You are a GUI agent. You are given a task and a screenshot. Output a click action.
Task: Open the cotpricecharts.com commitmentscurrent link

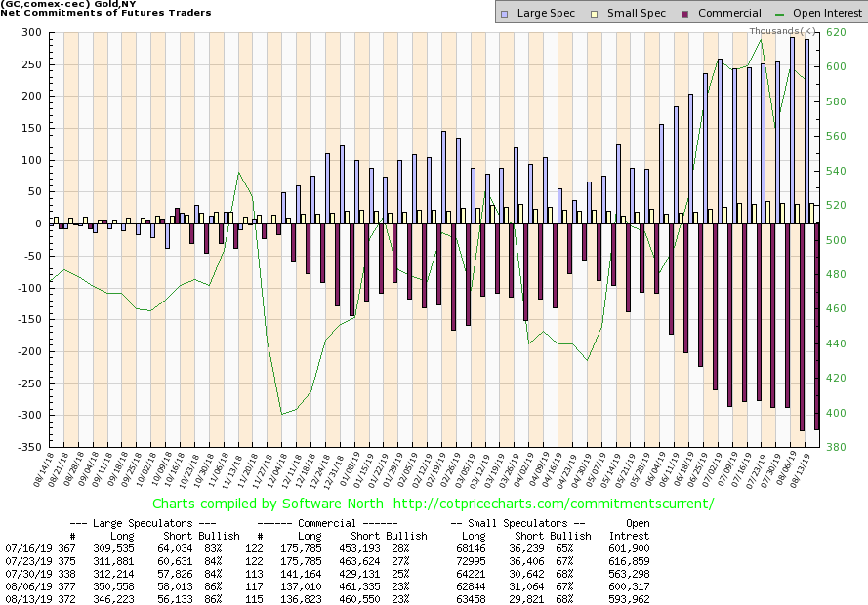pyautogui.click(x=555, y=504)
